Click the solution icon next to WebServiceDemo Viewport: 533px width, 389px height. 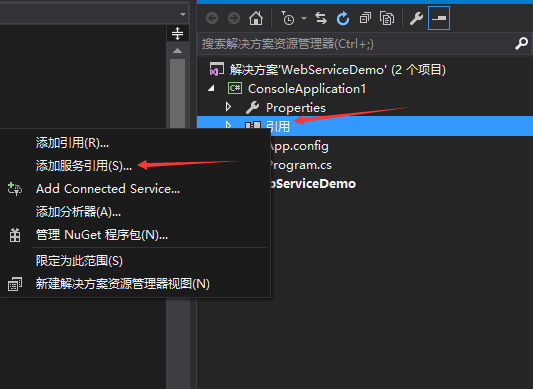click(x=217, y=69)
